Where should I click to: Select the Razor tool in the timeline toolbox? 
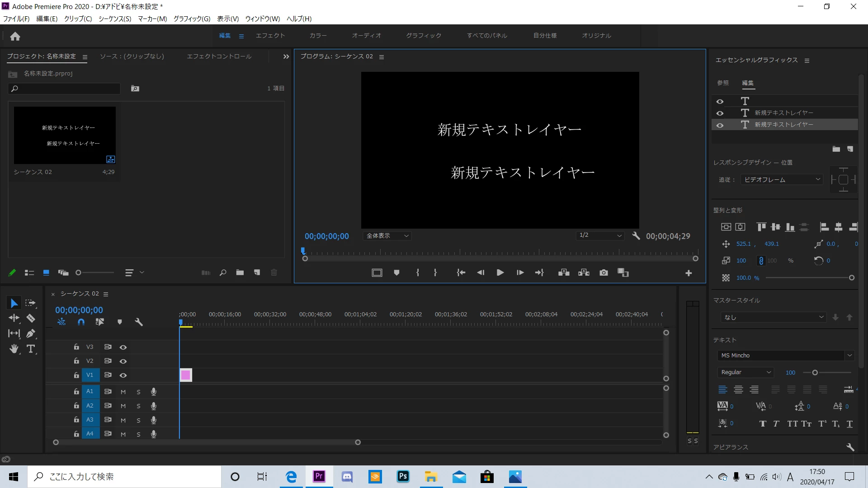(30, 318)
